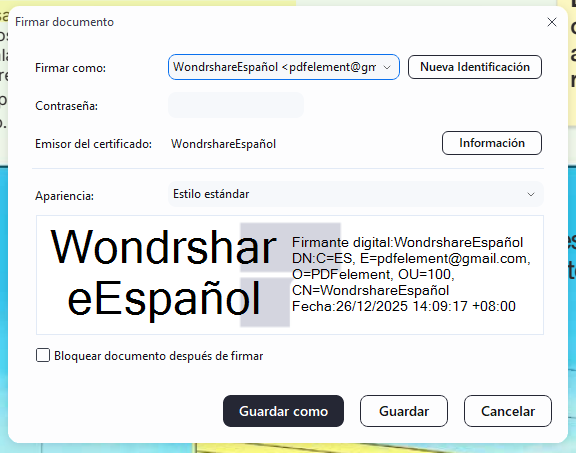Cancel signing with the Cancelar button
This screenshot has width=576, height=453.
[508, 411]
